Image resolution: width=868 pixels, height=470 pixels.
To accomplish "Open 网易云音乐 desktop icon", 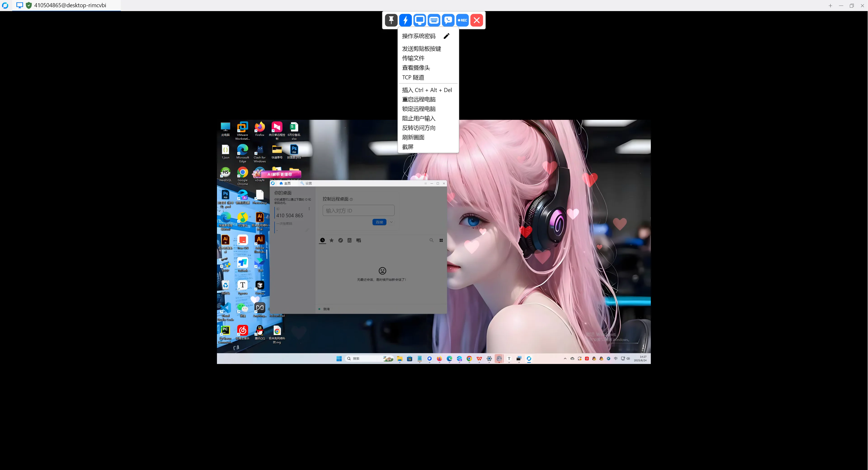I will (242, 333).
